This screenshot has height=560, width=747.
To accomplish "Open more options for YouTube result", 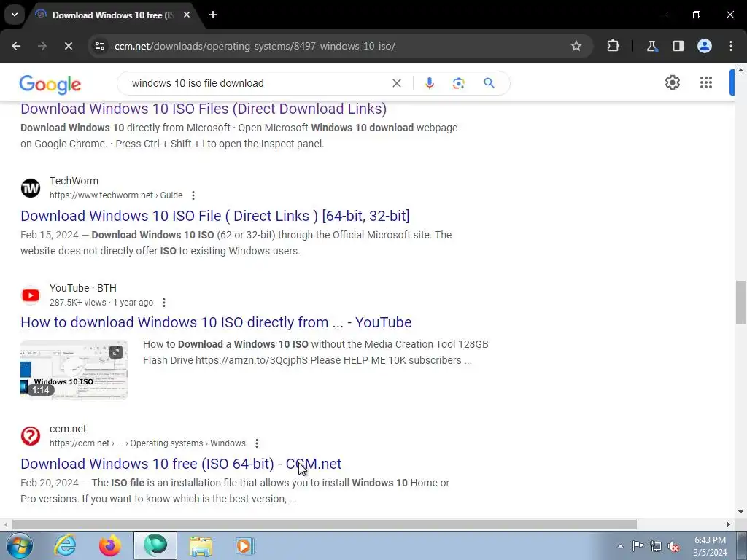I will (164, 303).
